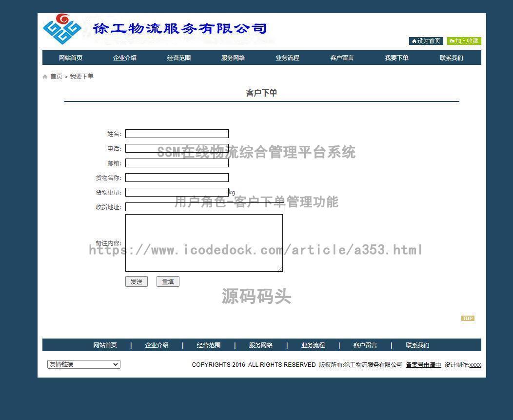Click the 徐工物流 company logo
The image size is (513, 420).
[63, 29]
